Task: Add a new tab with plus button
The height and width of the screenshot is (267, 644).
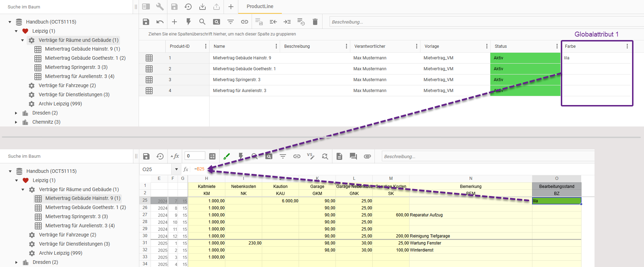Action: pos(231,7)
